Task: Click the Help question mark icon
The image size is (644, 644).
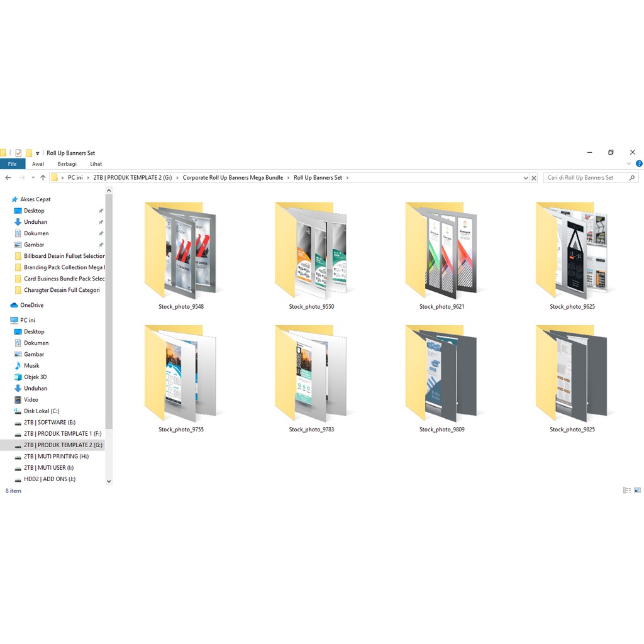Action: [639, 164]
